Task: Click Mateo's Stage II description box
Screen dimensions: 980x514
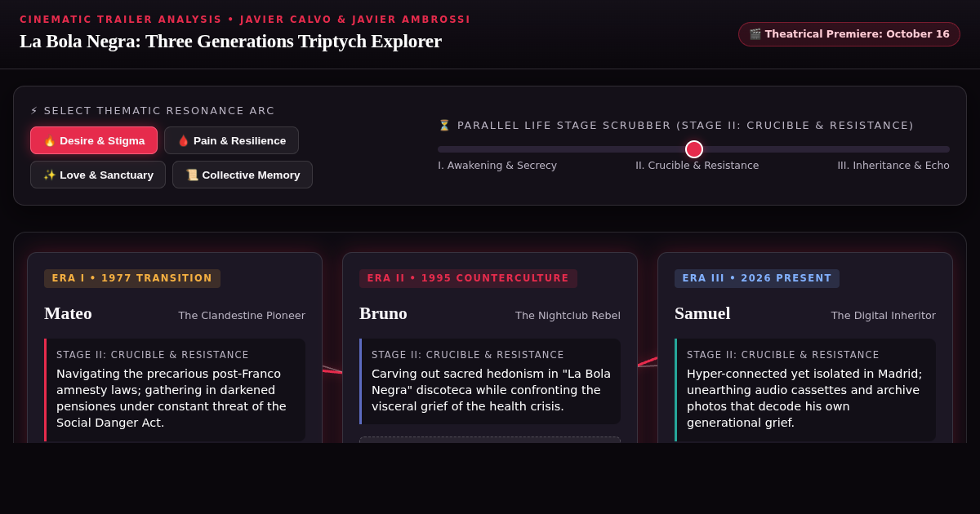Action: (175, 390)
